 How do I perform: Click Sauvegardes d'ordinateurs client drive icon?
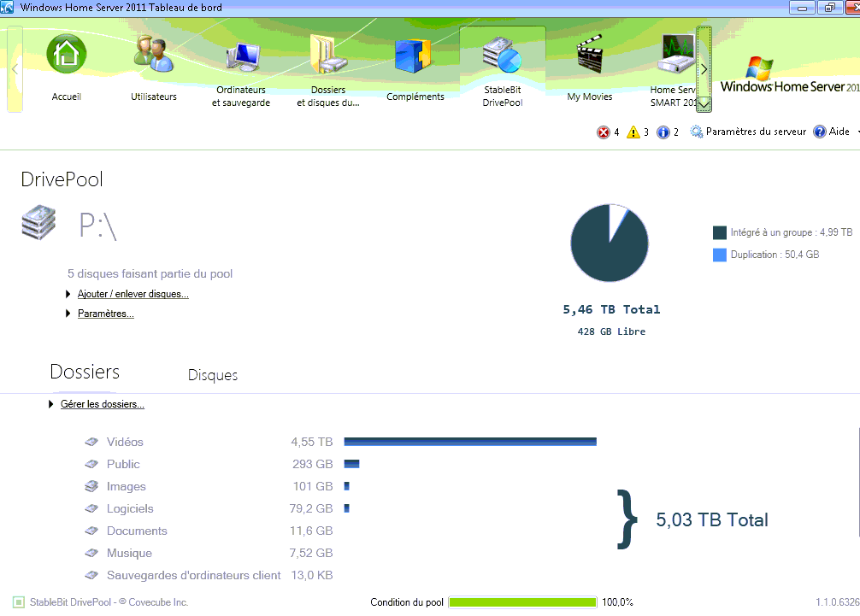91,576
